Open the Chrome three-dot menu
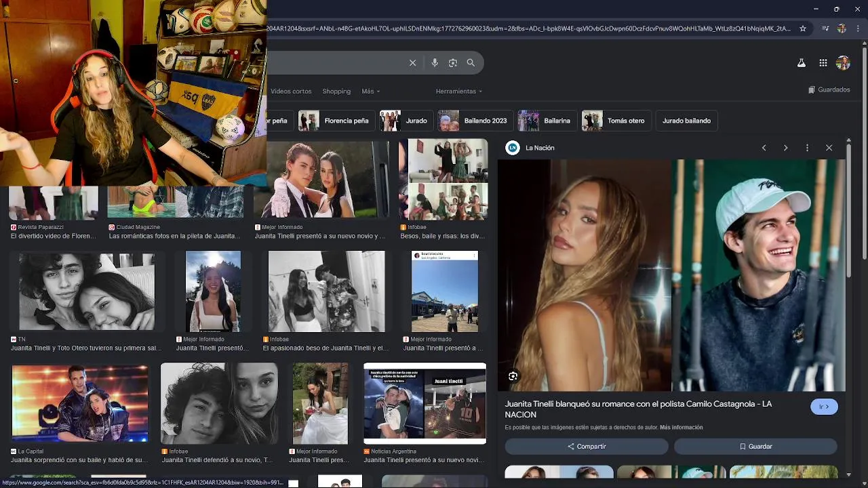Viewport: 868px width, 488px height. [x=858, y=28]
